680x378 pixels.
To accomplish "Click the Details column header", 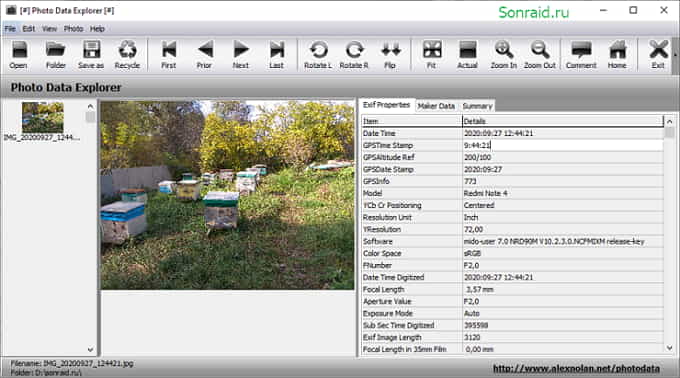I will click(562, 121).
